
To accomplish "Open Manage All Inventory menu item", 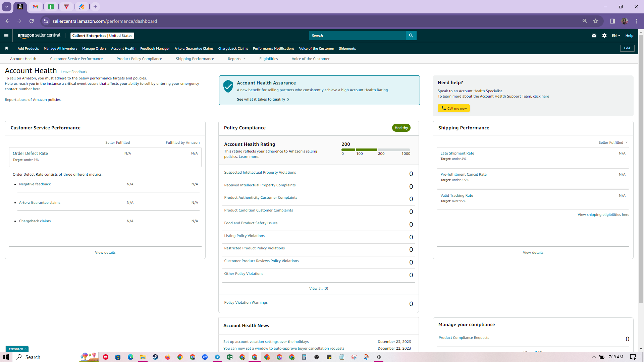I will point(60,49).
